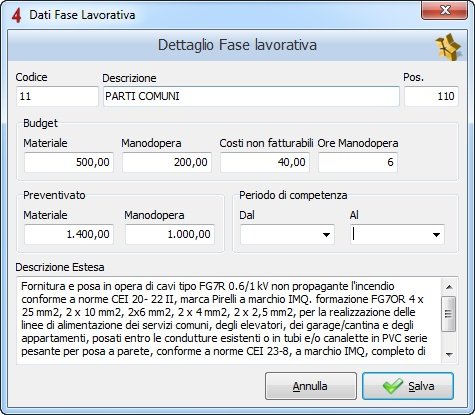Image resolution: width=475 pixels, height=415 pixels.
Task: Click Ore Manodopera field showing 6
Action: coord(358,162)
